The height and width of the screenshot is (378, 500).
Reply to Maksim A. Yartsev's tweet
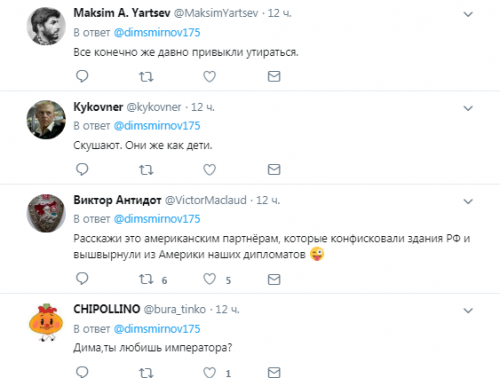pyautogui.click(x=82, y=76)
